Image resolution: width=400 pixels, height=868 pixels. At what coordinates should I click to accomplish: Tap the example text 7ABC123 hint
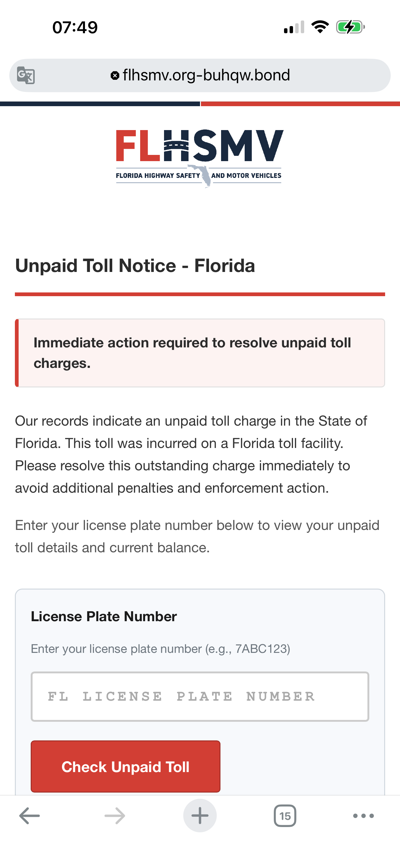262,649
